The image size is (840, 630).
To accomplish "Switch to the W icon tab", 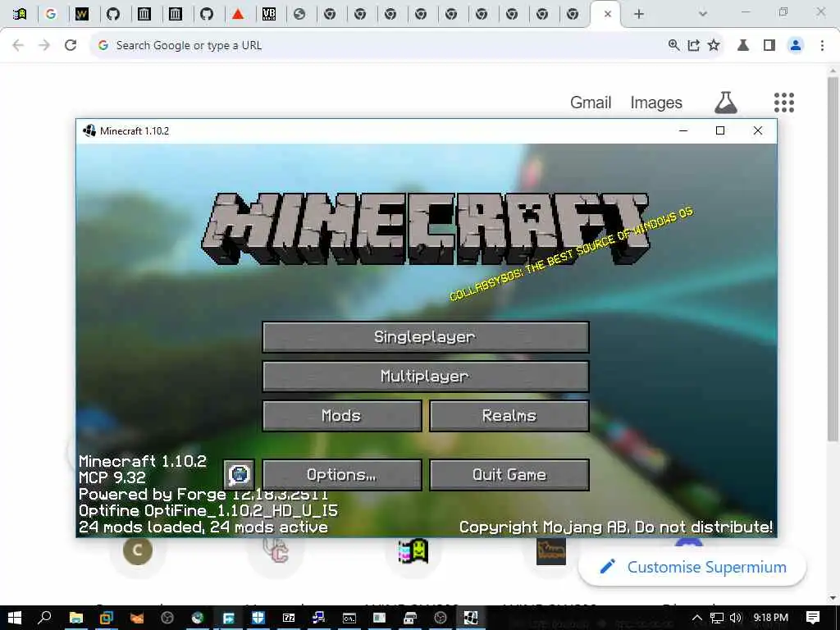I will tap(81, 14).
